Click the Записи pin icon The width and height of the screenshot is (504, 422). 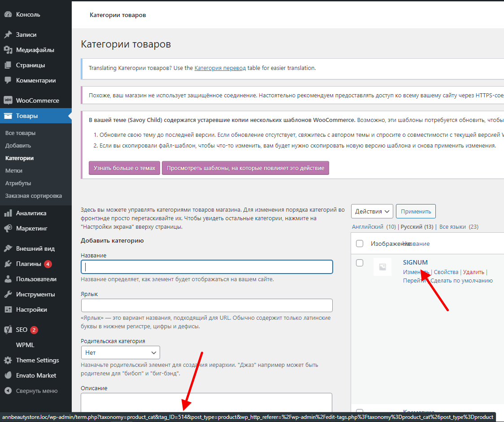pos(8,35)
